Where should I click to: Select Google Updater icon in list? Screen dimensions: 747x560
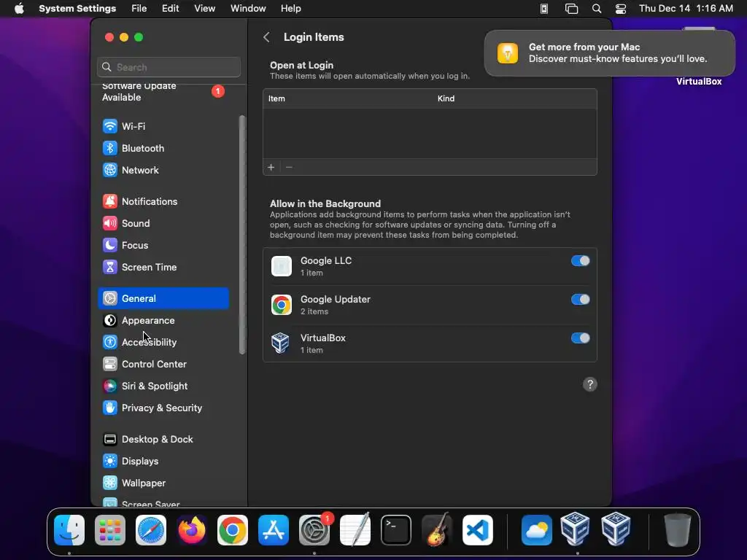[281, 305]
